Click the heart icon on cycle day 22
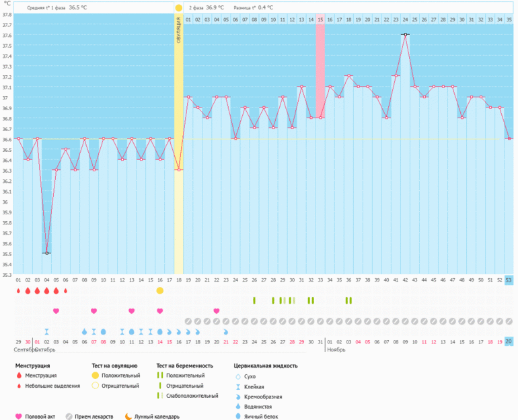 pos(217,310)
